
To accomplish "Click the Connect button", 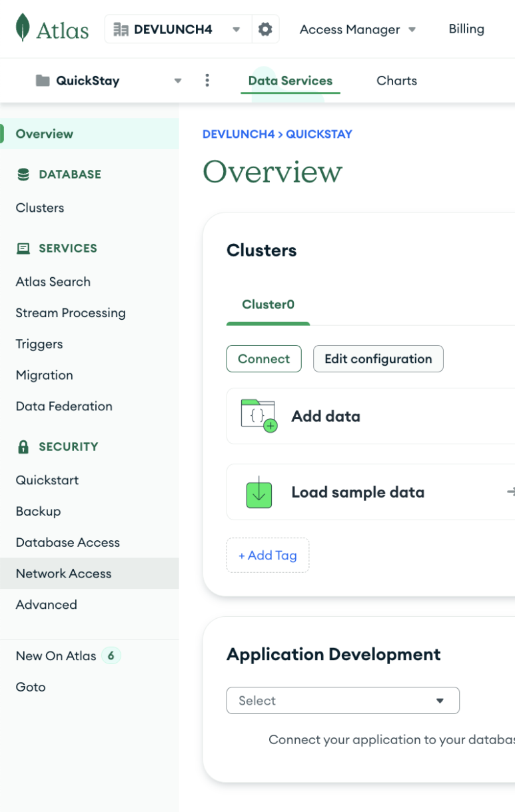I will [264, 358].
